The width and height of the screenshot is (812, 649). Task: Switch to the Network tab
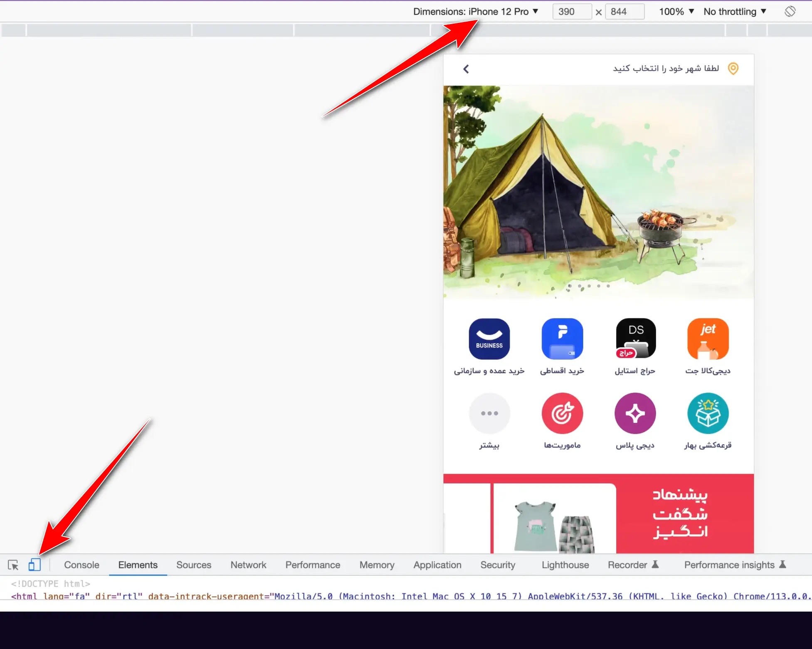coord(248,565)
